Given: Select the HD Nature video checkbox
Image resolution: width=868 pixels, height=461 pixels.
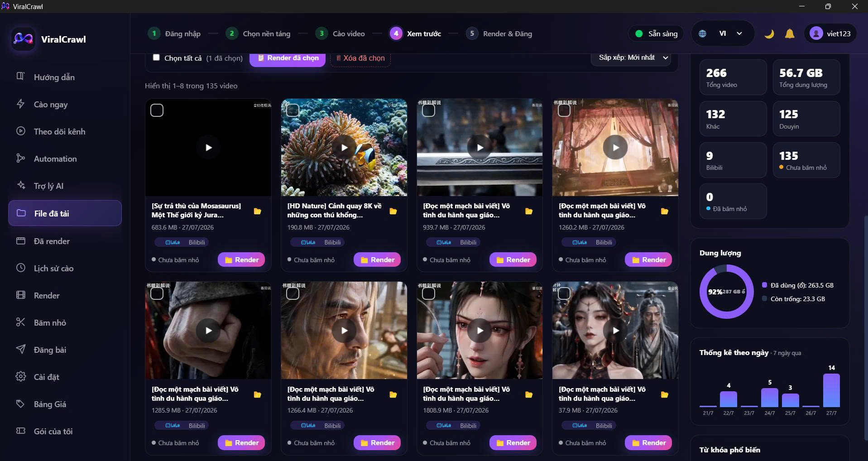Looking at the screenshot, I should [x=293, y=110].
